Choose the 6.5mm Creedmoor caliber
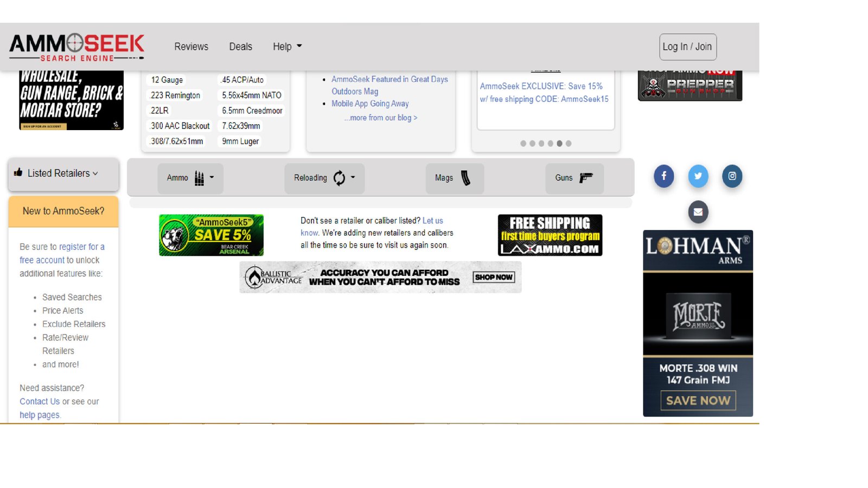The width and height of the screenshot is (868, 488). (252, 111)
